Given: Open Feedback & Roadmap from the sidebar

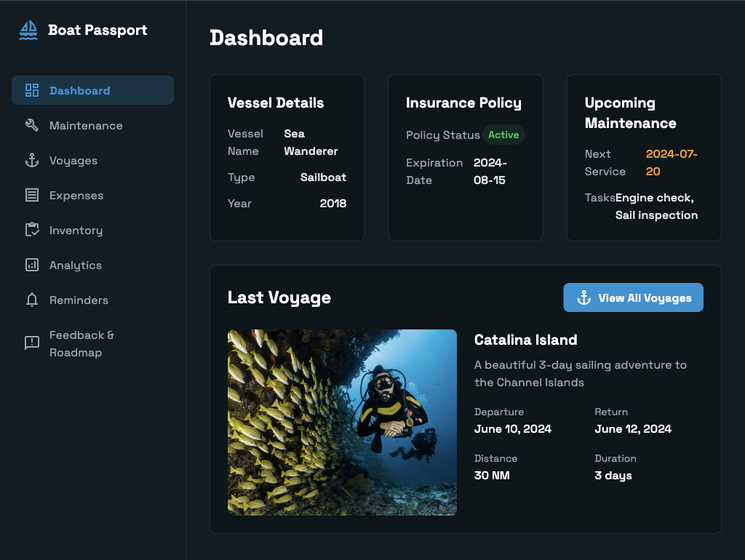Looking at the screenshot, I should click(82, 343).
